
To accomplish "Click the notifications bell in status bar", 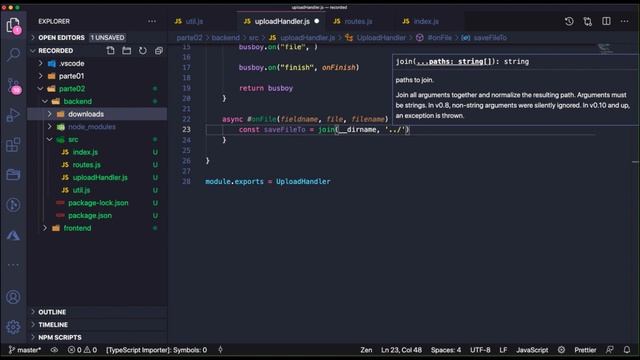I will point(627,350).
